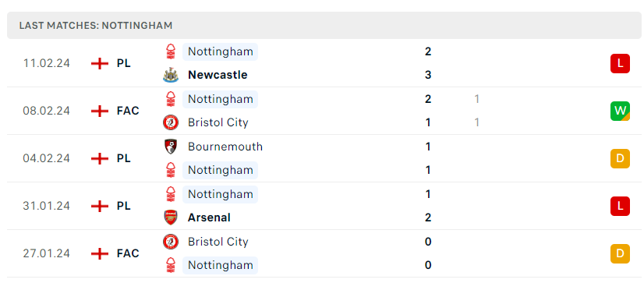
Task: Click the green W badge for Bristol City match
Action: pos(620,111)
